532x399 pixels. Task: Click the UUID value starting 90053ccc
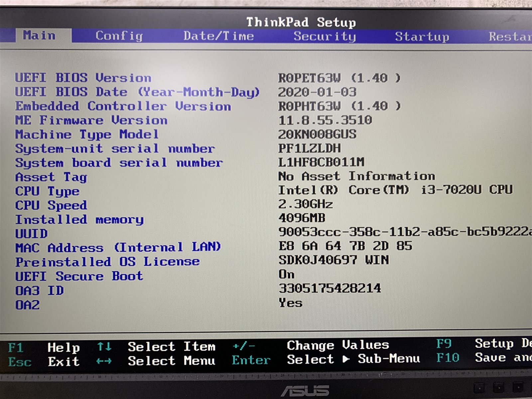[405, 232]
